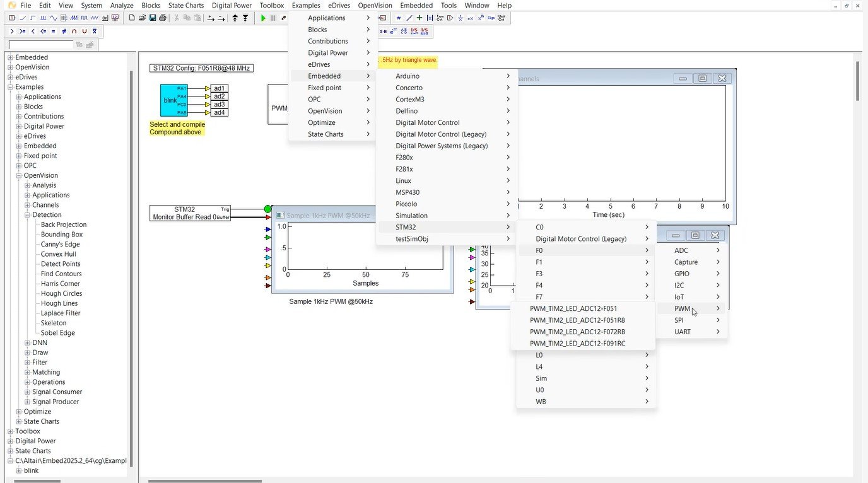This screenshot has width=868, height=483.
Task: Collapse the OpenVision node under Examples
Action: pos(19,175)
